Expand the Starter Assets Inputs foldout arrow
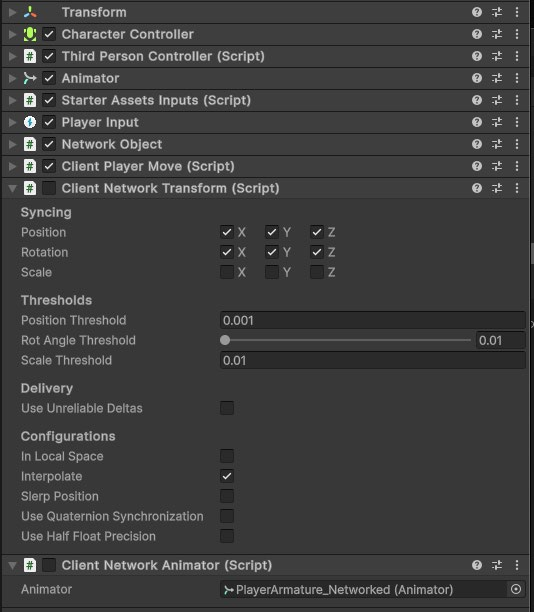534x612 pixels. pyautogui.click(x=12, y=100)
